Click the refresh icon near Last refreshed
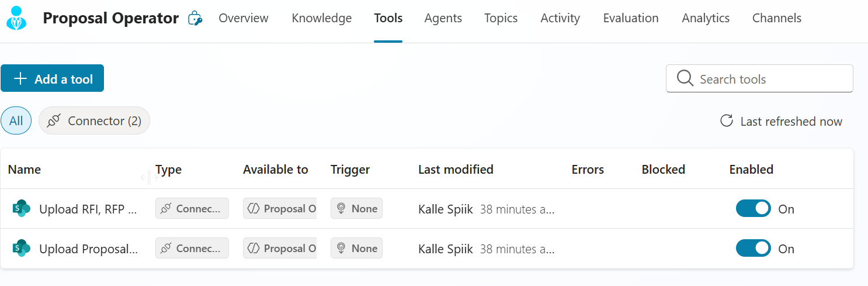868x286 pixels. click(726, 121)
